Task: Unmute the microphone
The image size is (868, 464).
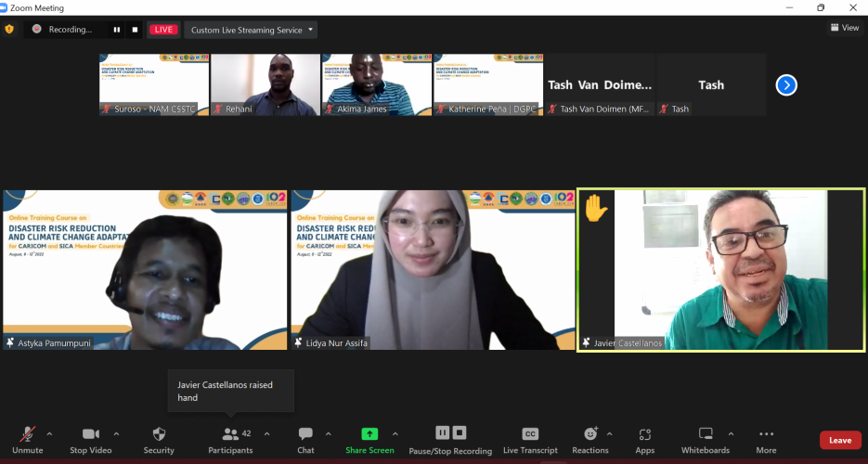Action: 28,439
